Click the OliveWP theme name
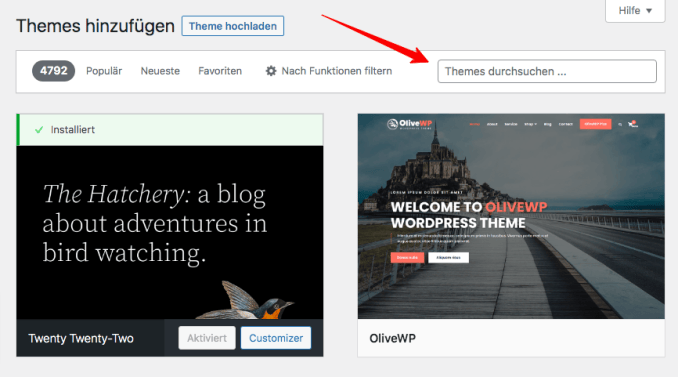678x377 pixels. click(393, 338)
